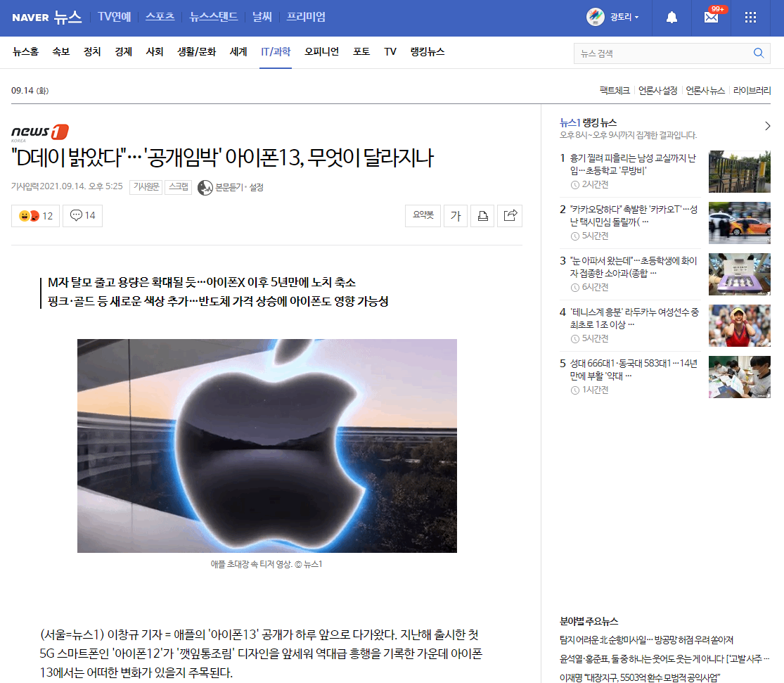Open the 뉴스스탠드 header tab
The width and height of the screenshot is (784, 683).
pyautogui.click(x=214, y=16)
